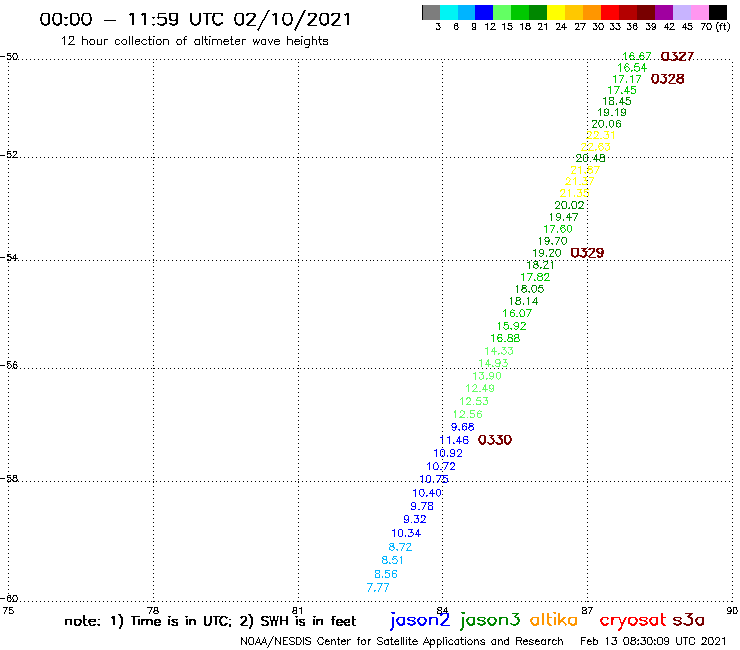Click the blue value 10.92
Image resolution: width=740 pixels, height=650 pixels.
pos(448,453)
